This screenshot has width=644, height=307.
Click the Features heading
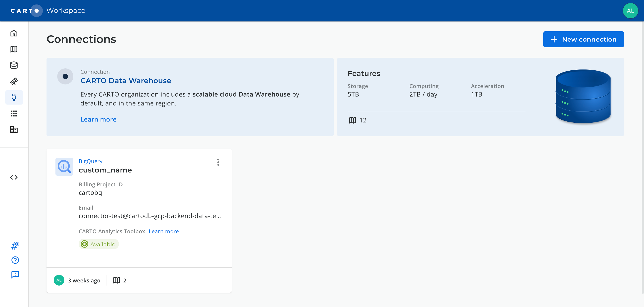[364, 74]
